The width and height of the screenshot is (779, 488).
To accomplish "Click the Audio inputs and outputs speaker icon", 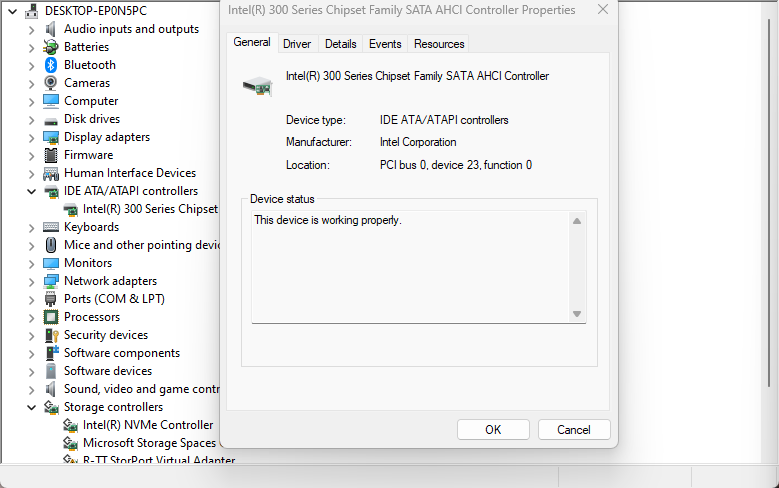I will [51, 29].
